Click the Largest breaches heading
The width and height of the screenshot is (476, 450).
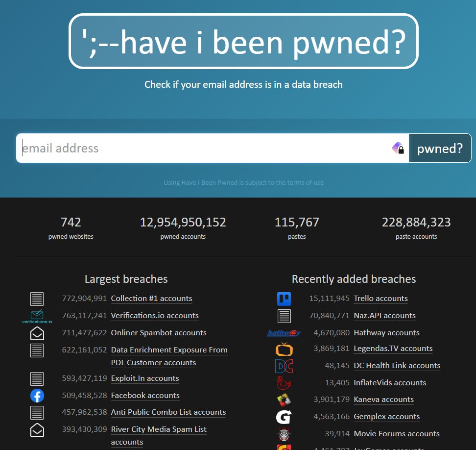pyautogui.click(x=126, y=279)
